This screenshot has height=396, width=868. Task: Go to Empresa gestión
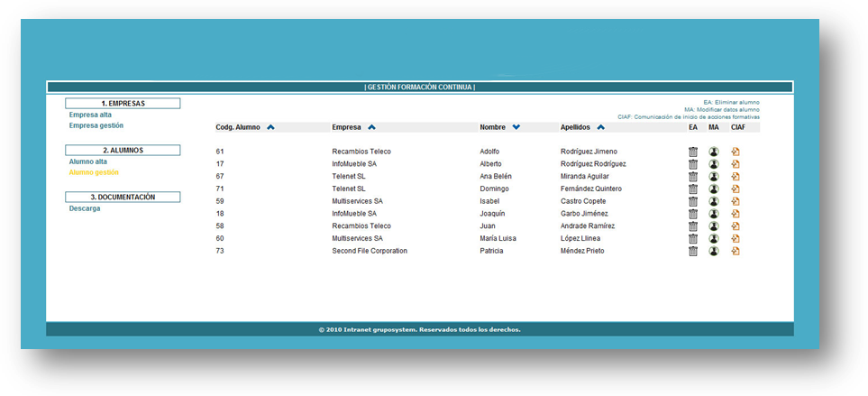(96, 125)
